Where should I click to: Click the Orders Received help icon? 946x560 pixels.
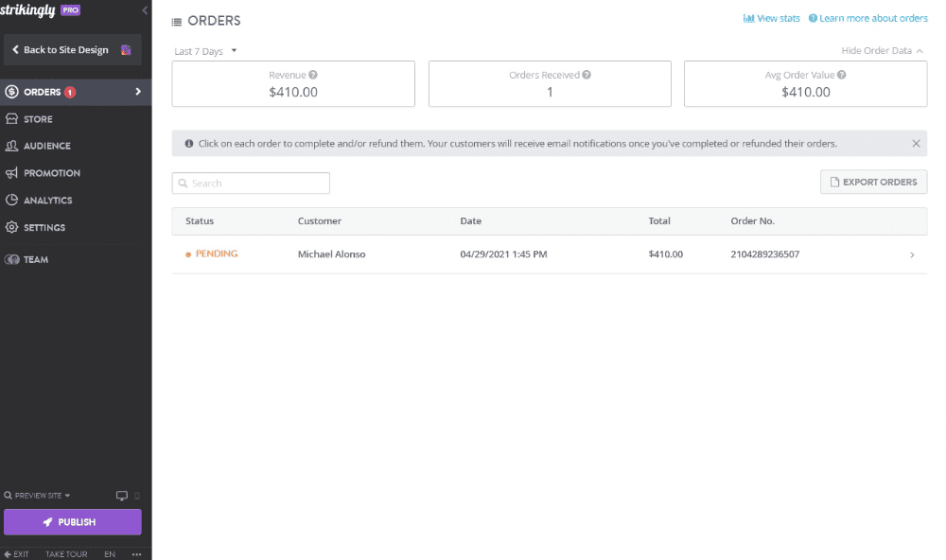tap(587, 75)
